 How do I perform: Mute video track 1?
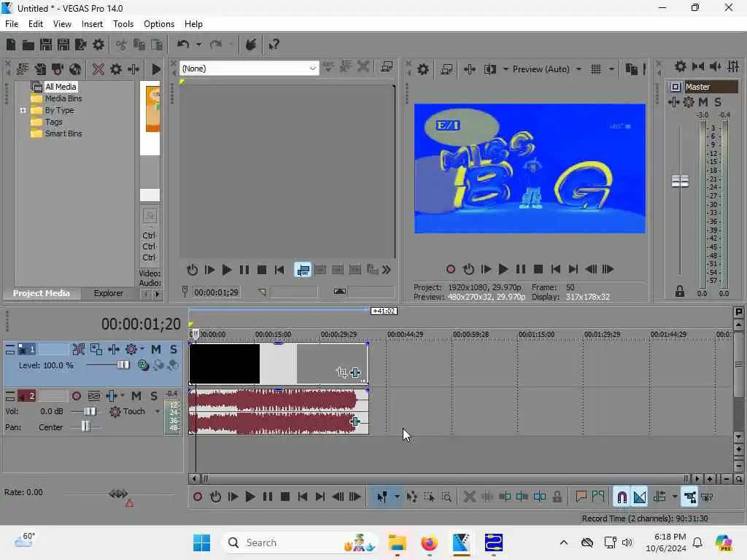click(156, 349)
